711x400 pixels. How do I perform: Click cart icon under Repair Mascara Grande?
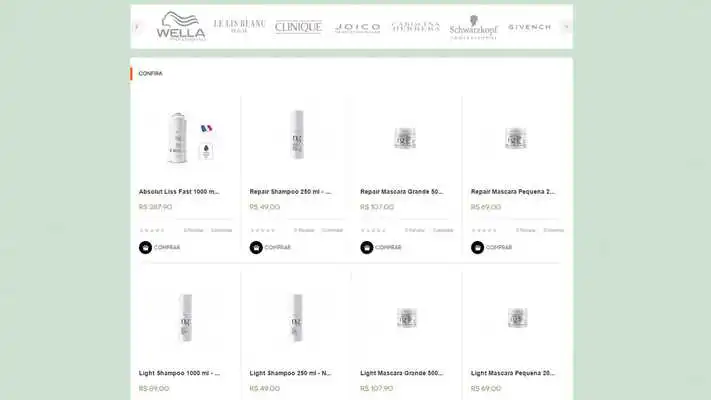click(366, 247)
